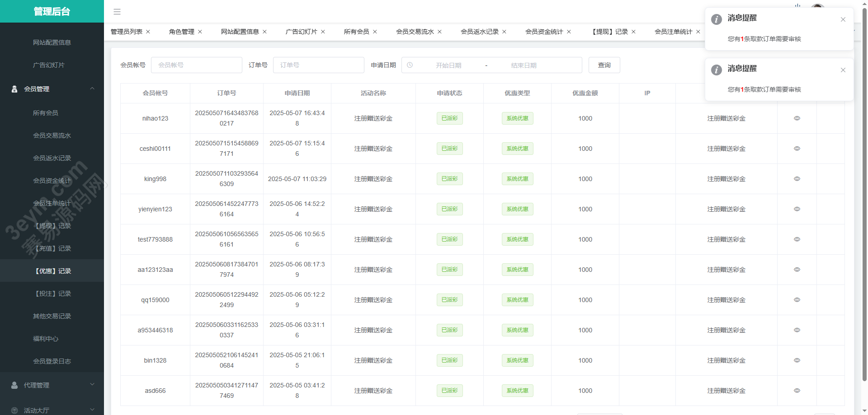Click the 会员管理 sidebar icon
The width and height of the screenshot is (868, 415).
pos(14,89)
